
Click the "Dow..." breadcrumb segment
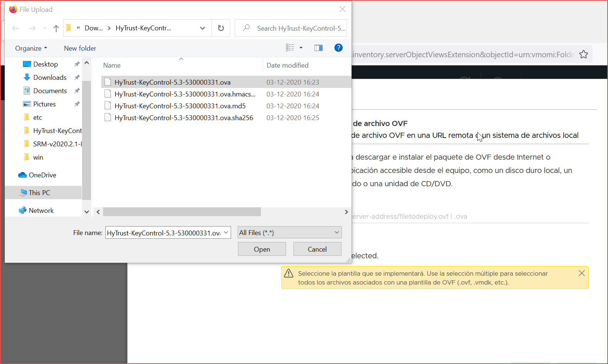(x=94, y=28)
